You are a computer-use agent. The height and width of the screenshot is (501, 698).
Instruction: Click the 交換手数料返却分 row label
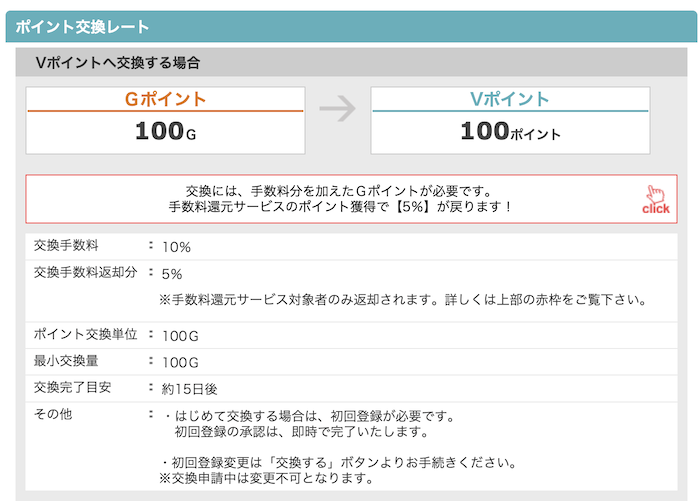(86, 272)
